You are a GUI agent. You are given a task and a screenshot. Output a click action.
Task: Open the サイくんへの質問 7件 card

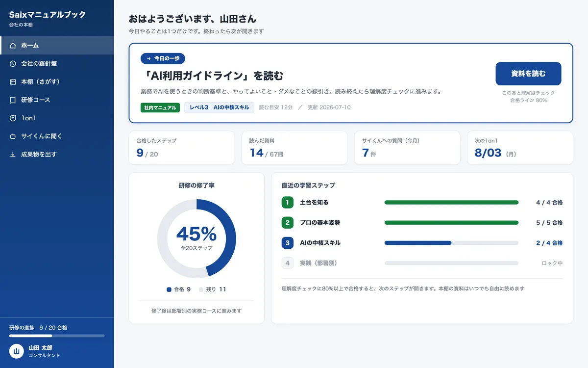click(407, 148)
